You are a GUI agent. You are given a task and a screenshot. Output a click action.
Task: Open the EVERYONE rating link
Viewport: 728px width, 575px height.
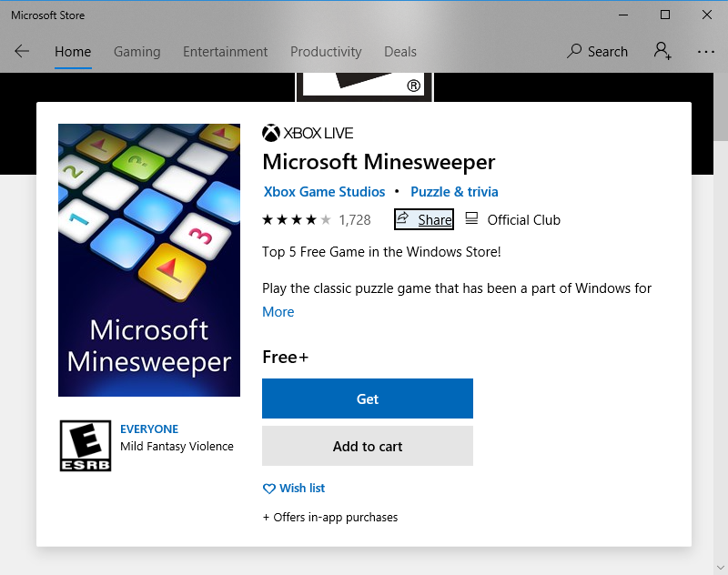149,429
